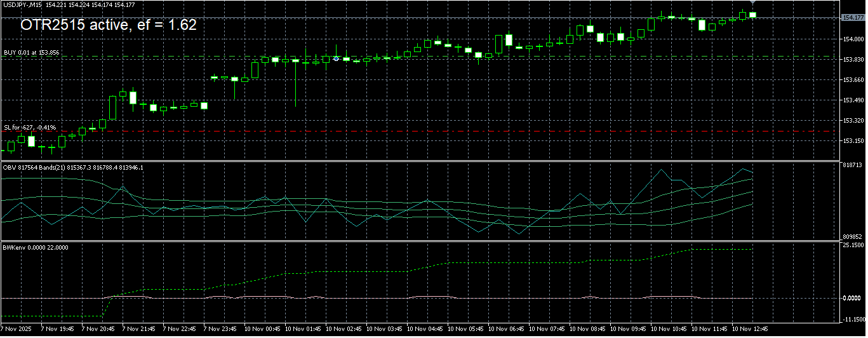Click the OTR2515 active status text

[x=108, y=25]
